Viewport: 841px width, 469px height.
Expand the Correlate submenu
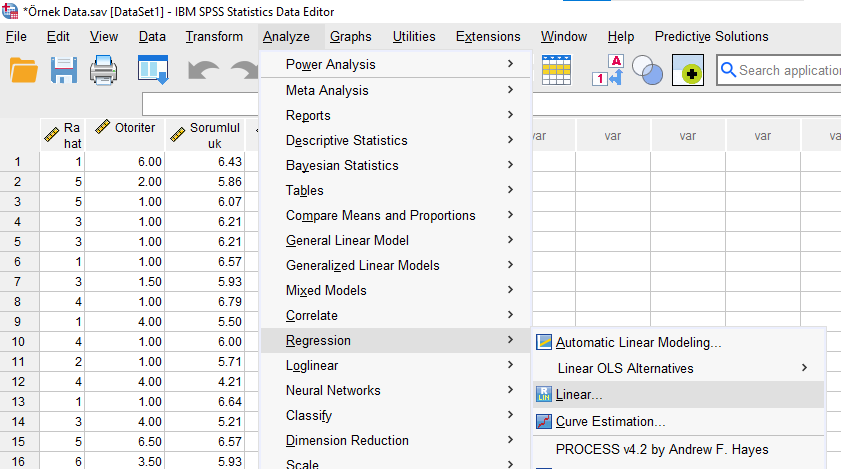(312, 315)
